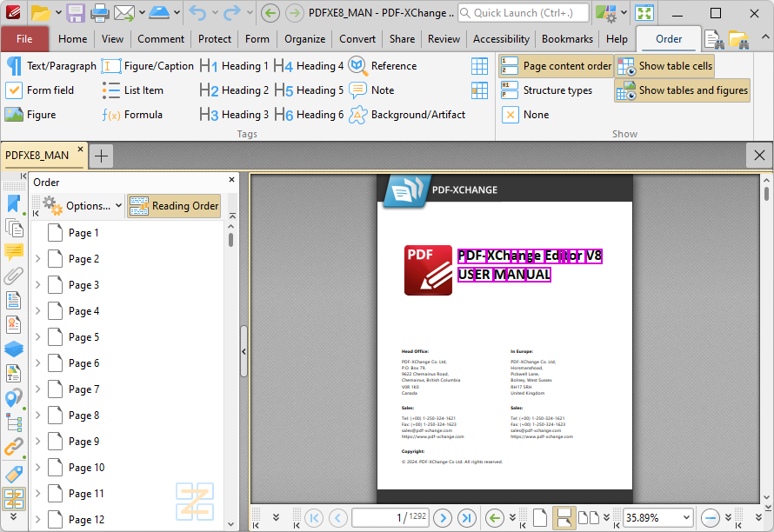Apply the Heading 6 tag
The height and width of the screenshot is (532, 774).
309,115
